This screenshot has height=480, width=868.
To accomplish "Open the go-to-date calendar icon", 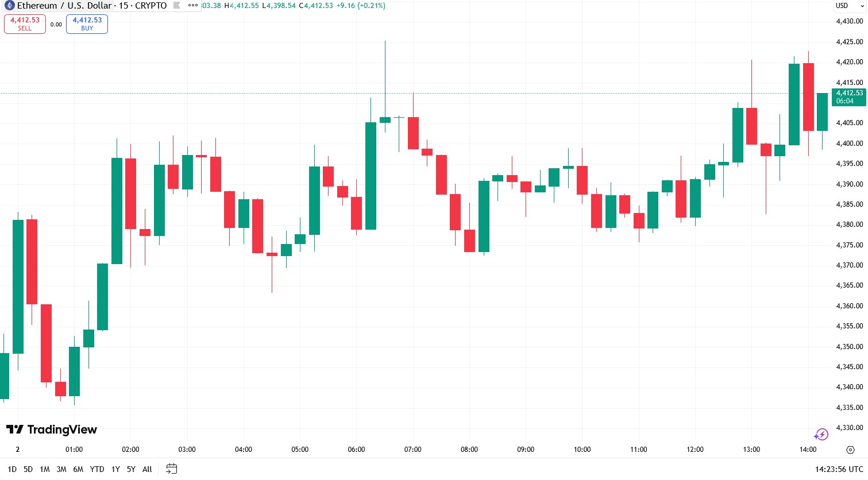I will (x=171, y=469).
